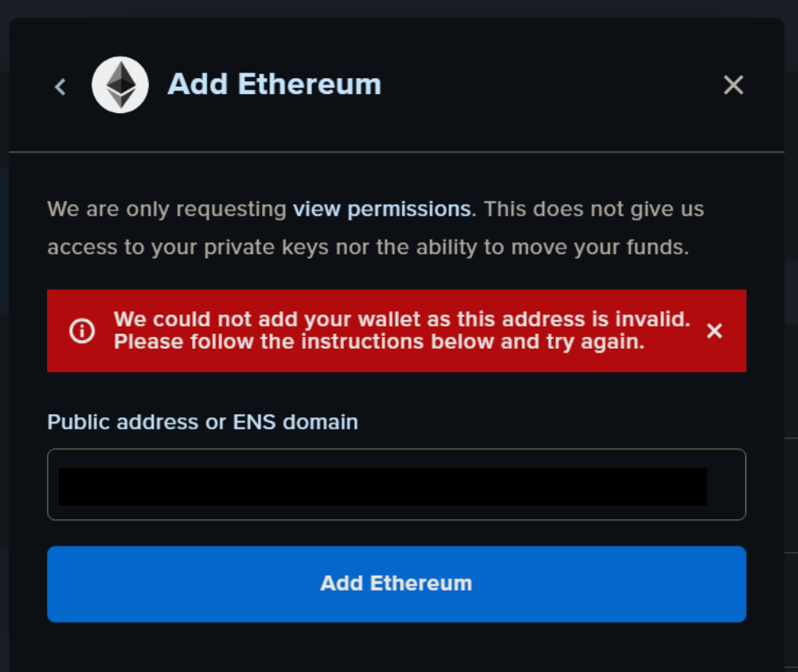
Task: Click the 'We could not add your wallet' message
Action: coord(402,319)
